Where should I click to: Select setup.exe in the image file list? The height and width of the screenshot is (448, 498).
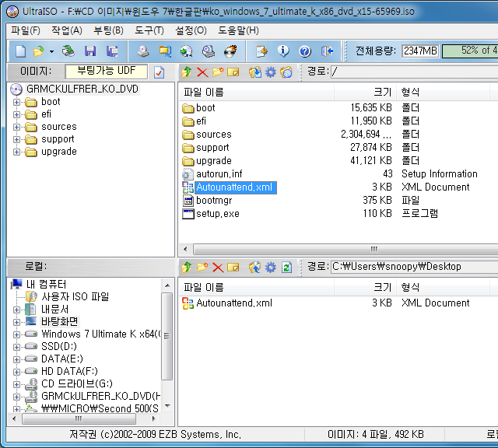pyautogui.click(x=218, y=214)
